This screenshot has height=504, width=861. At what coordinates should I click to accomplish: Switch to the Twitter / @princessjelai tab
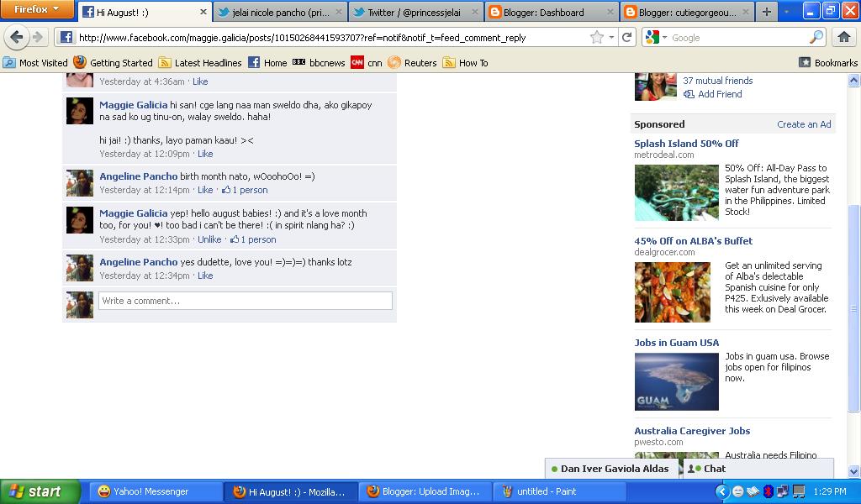415,12
